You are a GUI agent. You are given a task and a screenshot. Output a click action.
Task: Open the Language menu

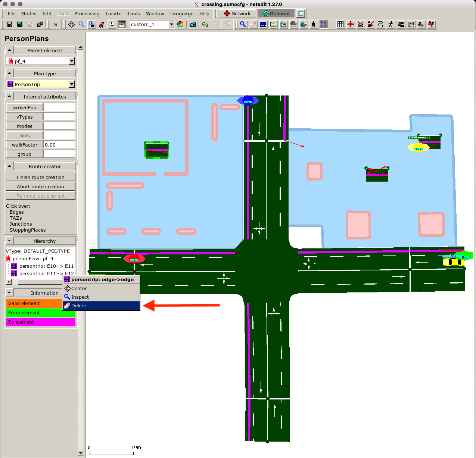(182, 13)
